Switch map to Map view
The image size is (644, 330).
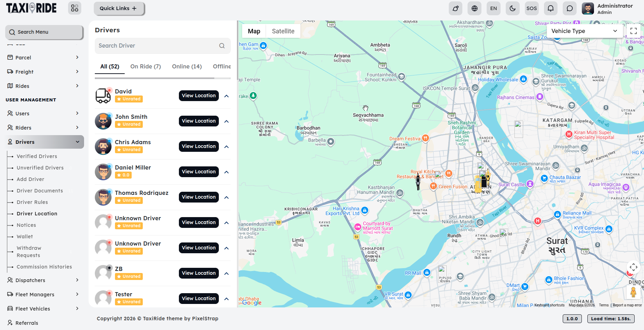click(x=254, y=31)
